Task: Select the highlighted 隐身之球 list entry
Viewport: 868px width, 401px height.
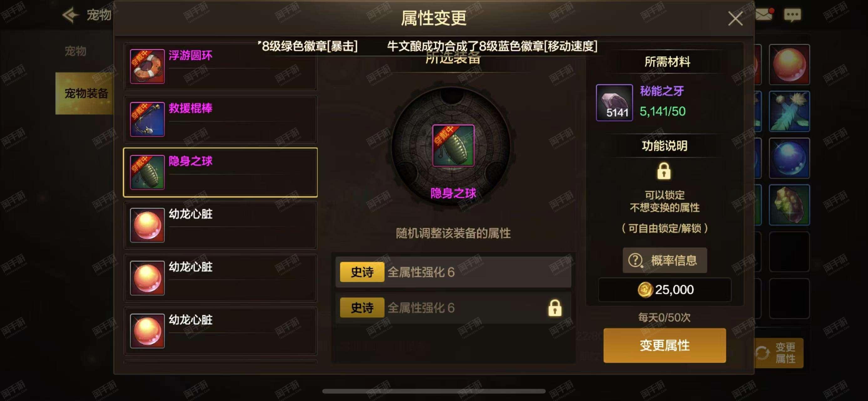Action: pos(220,172)
